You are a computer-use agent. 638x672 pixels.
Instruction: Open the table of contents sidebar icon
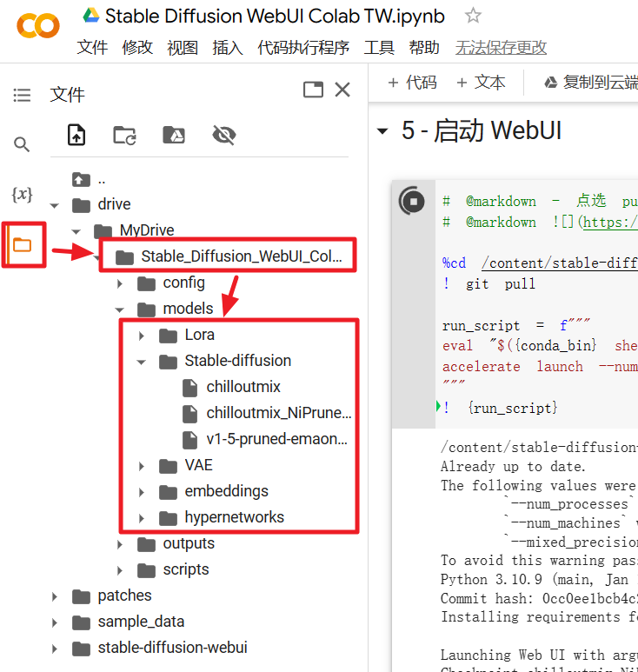click(22, 95)
